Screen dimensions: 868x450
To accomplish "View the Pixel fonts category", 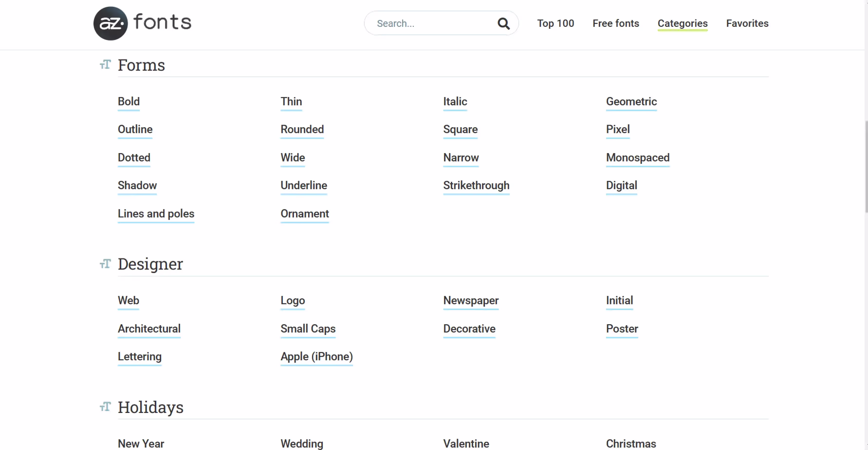I will click(x=618, y=129).
